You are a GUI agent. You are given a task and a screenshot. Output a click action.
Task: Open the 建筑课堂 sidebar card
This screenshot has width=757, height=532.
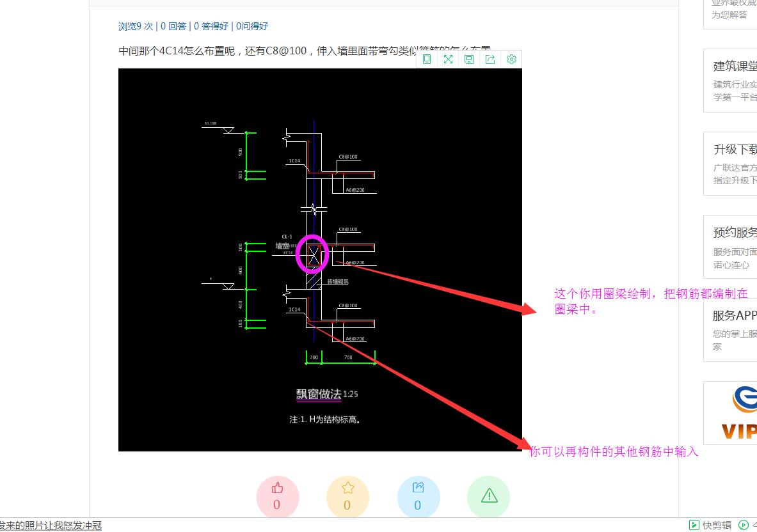[x=731, y=81]
